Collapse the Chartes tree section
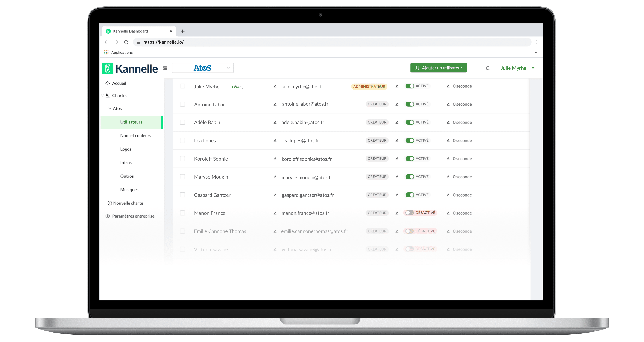Image resolution: width=644 pixels, height=342 pixels. 102,96
